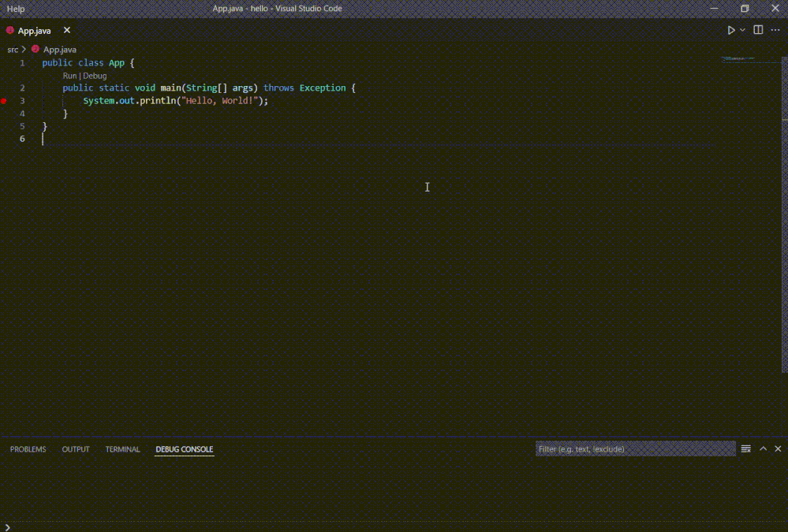Click the debug console prompt chevron
This screenshot has height=532, width=788.
point(8,527)
